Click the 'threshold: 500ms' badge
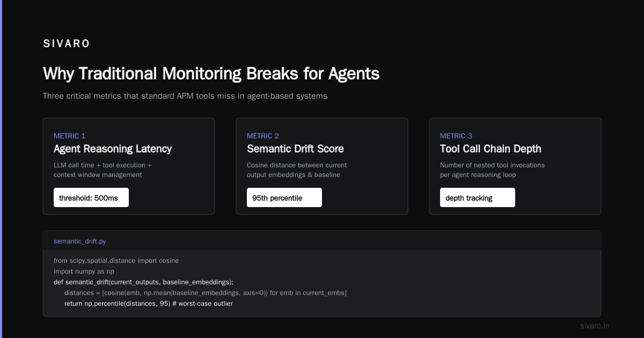 pos(91,197)
